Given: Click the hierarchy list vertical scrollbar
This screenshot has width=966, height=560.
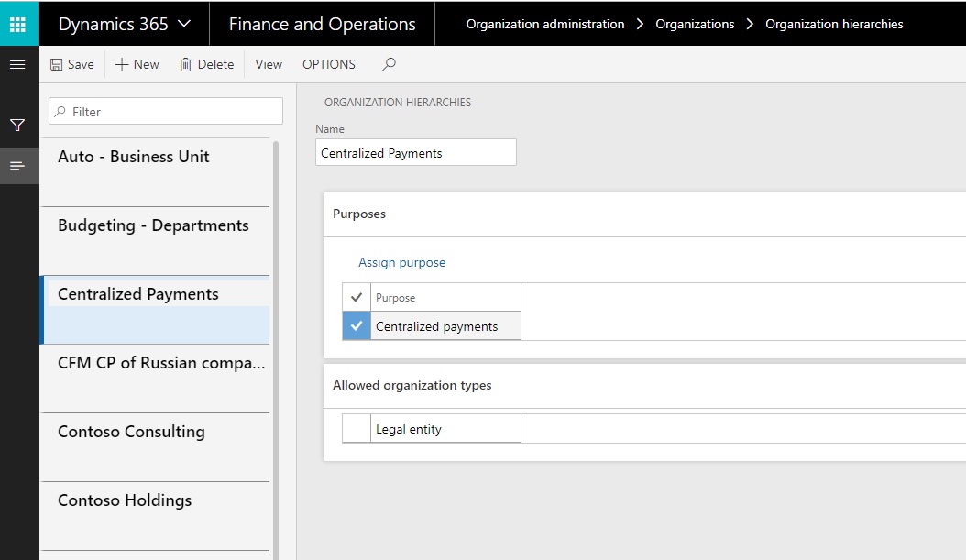Looking at the screenshot, I should [275, 348].
